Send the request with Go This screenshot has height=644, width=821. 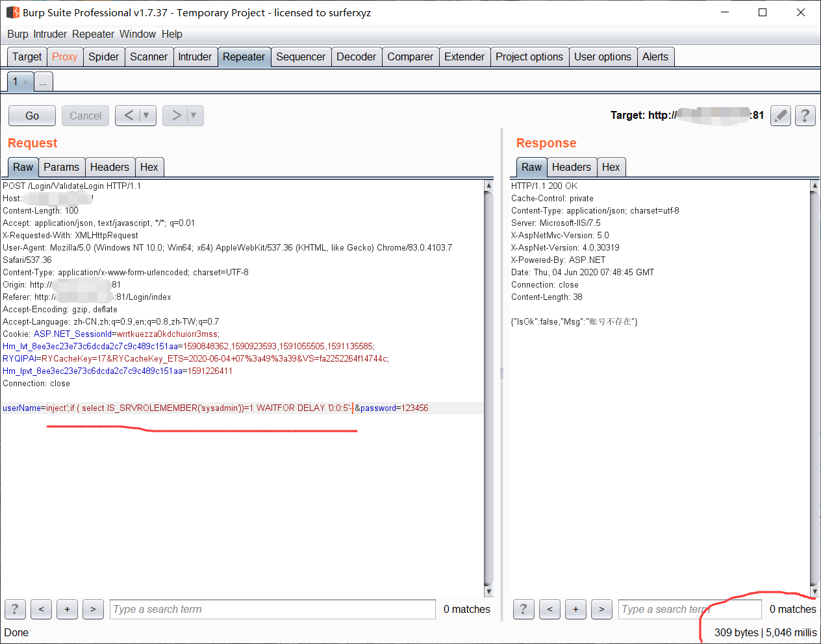(32, 116)
